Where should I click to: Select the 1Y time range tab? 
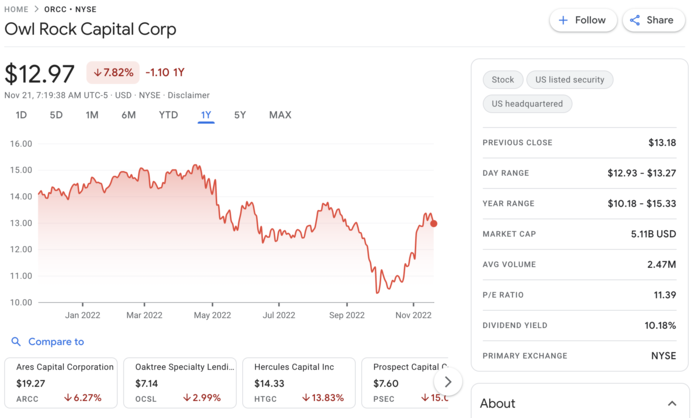point(206,115)
